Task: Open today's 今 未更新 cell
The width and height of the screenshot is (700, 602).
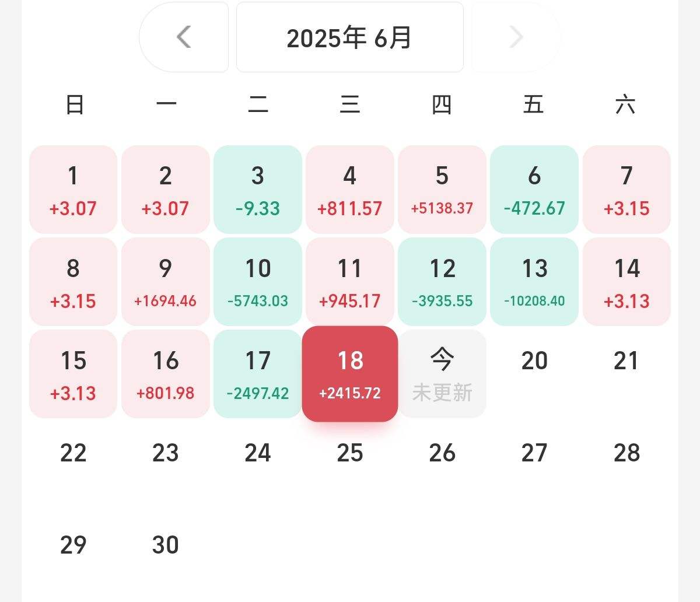Action: [x=442, y=374]
